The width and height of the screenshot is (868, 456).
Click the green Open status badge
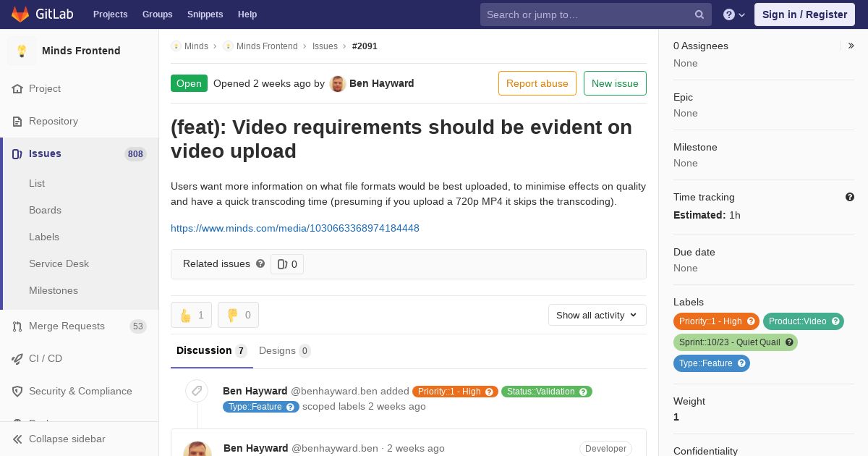point(189,83)
